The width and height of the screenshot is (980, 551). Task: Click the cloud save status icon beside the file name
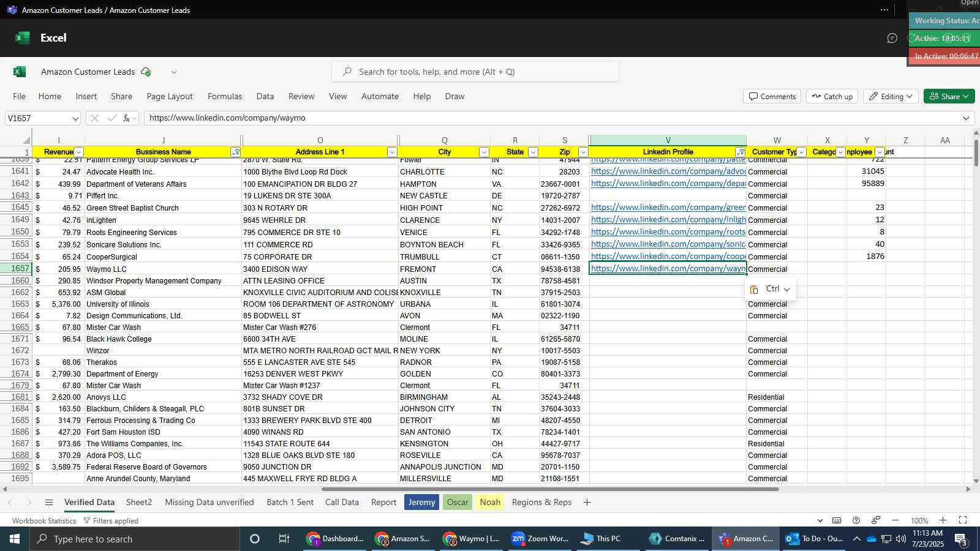(146, 72)
